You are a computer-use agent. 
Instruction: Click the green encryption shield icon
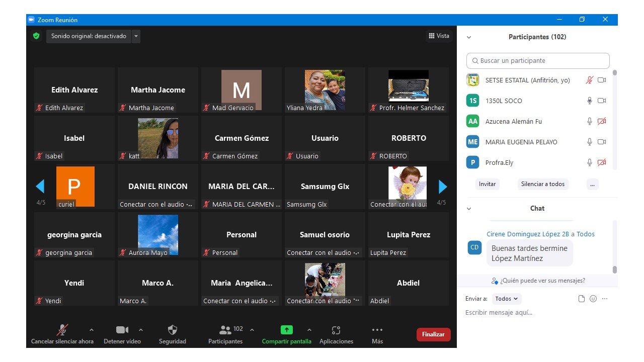click(x=36, y=36)
